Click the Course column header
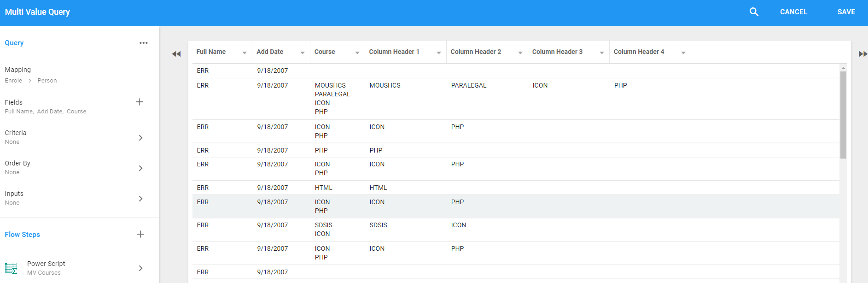The image size is (868, 283). (325, 52)
